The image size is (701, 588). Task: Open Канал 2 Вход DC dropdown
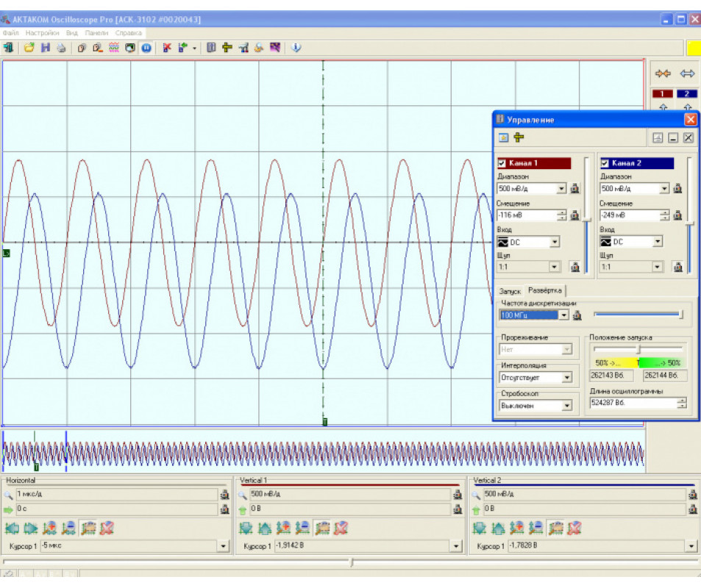(x=657, y=242)
